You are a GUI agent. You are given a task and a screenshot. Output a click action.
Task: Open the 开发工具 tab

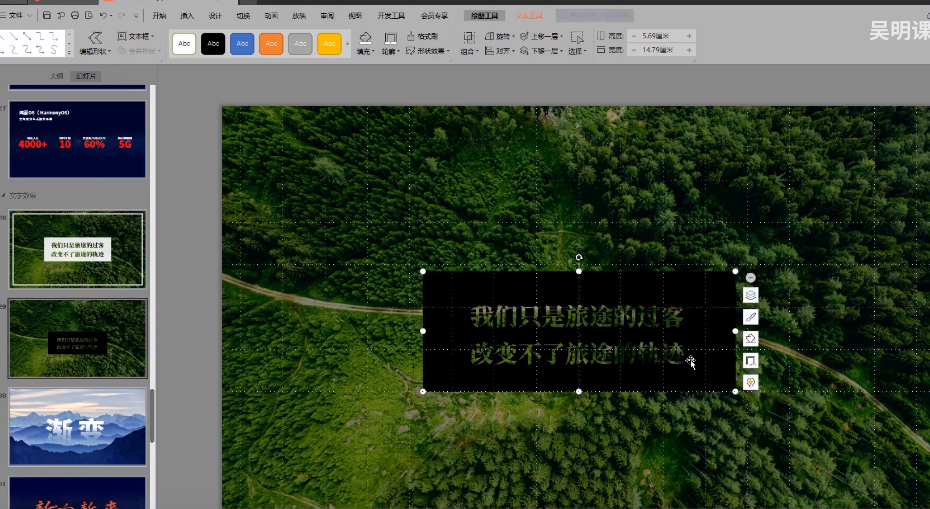click(391, 16)
